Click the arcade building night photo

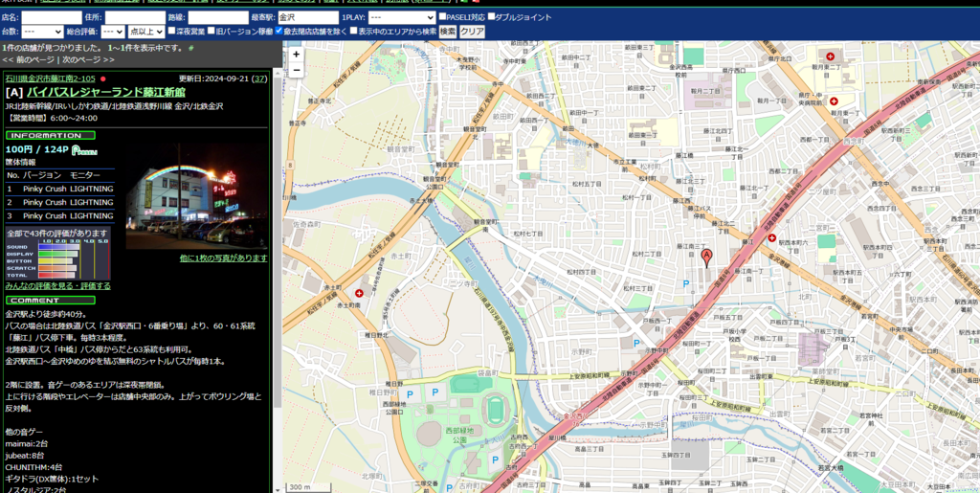pos(197,195)
